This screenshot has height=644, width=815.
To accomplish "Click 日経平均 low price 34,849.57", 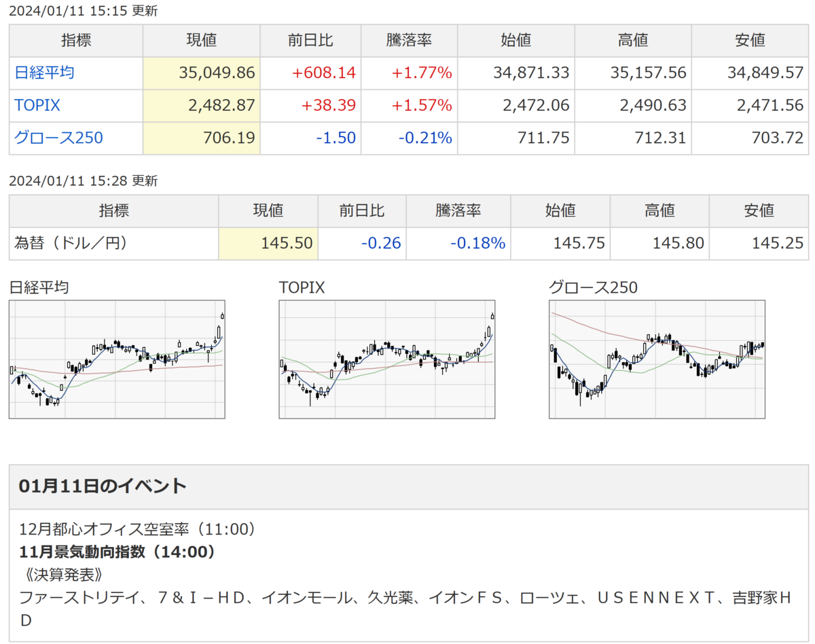I will pos(766,73).
